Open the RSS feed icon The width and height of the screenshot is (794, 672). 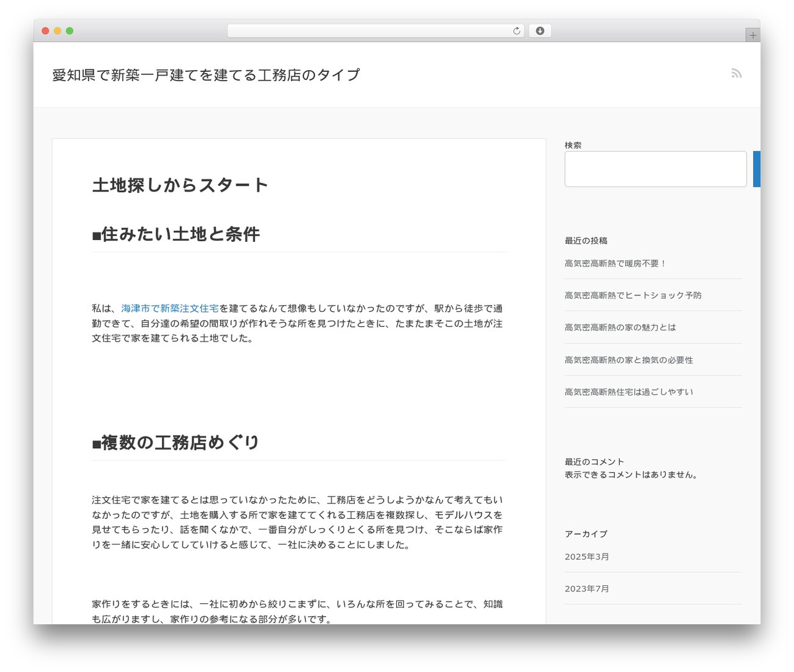click(736, 73)
